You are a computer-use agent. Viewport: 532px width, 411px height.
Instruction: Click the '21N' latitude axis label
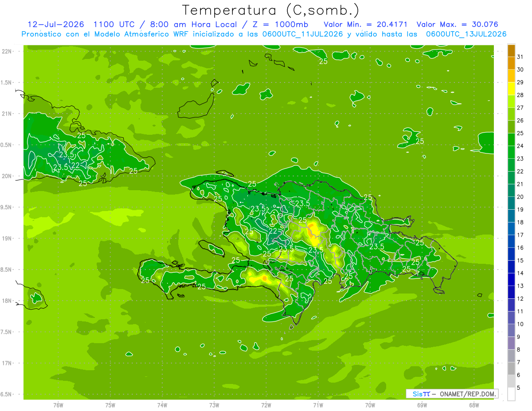[7, 114]
